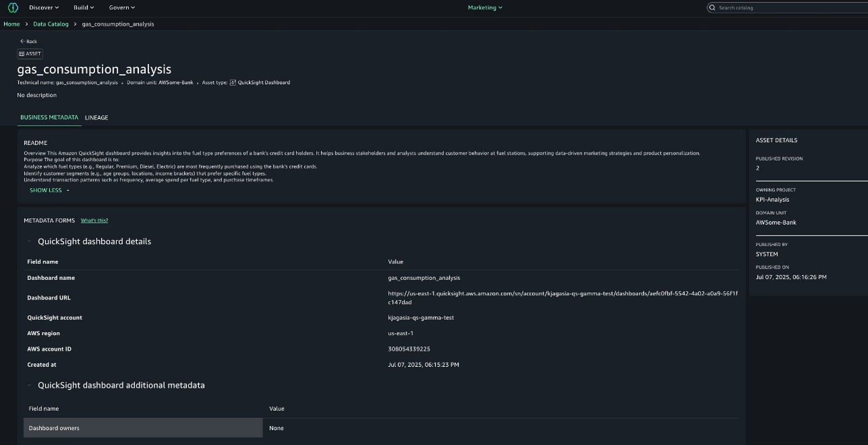Click the AWSome-Bank domain unit in Asset Details
Image resolution: width=868 pixels, height=445 pixels.
coord(776,222)
